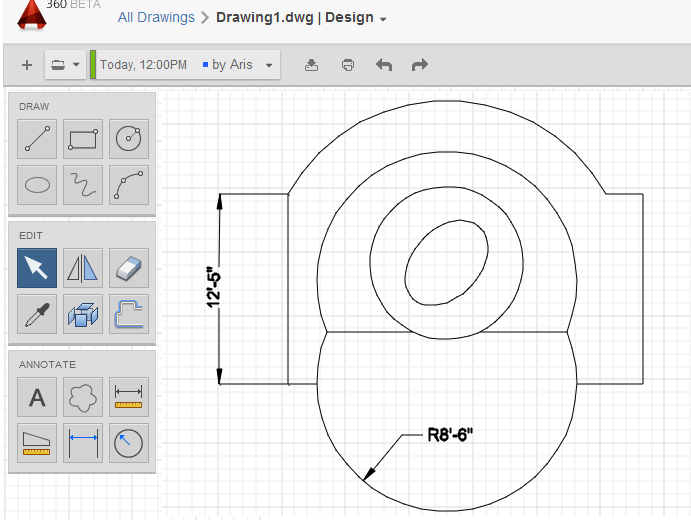Open the layers dropdown in toolbar
This screenshot has width=691, height=520.
(x=65, y=65)
